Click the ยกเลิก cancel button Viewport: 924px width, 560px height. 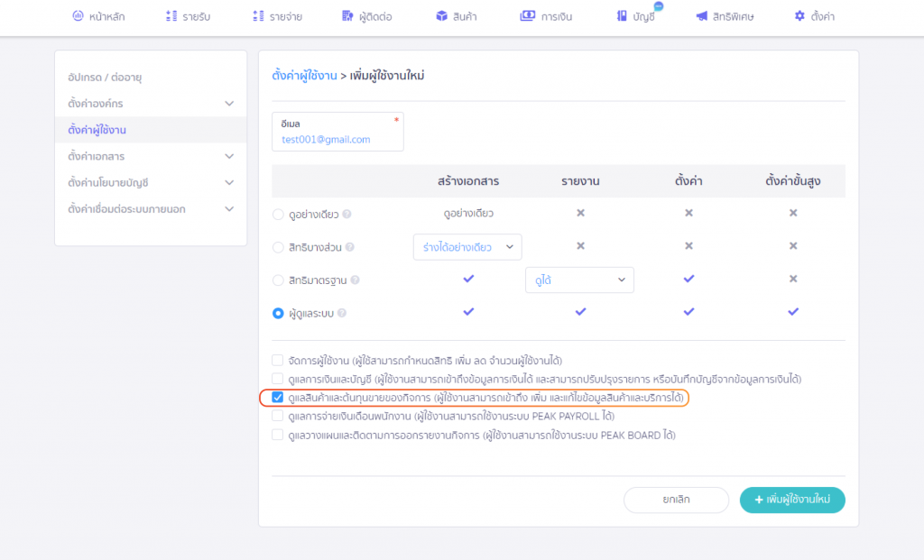[x=676, y=500]
